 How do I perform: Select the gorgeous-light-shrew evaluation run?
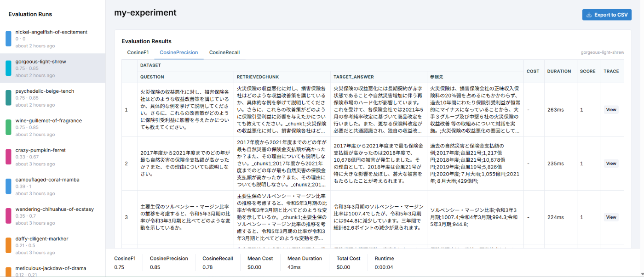click(52, 68)
